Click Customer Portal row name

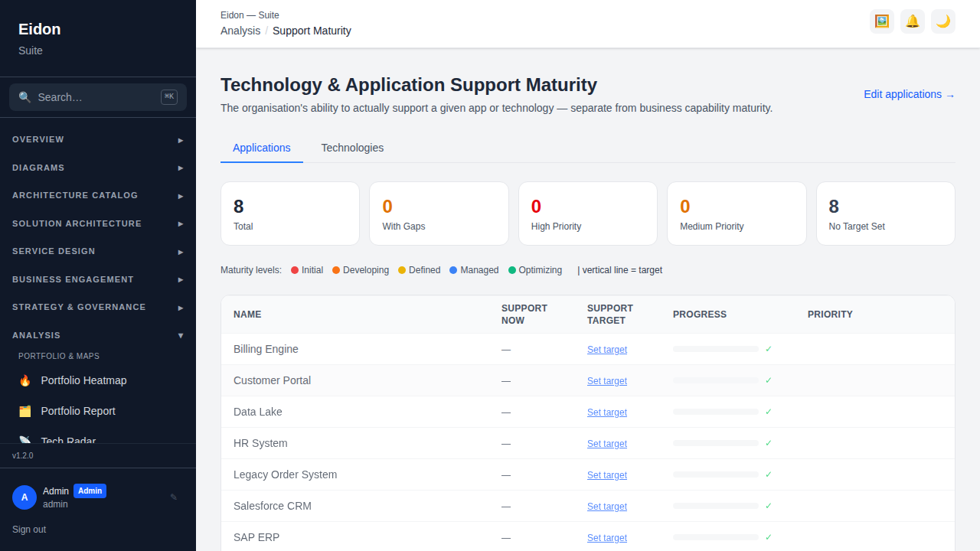pos(272,380)
